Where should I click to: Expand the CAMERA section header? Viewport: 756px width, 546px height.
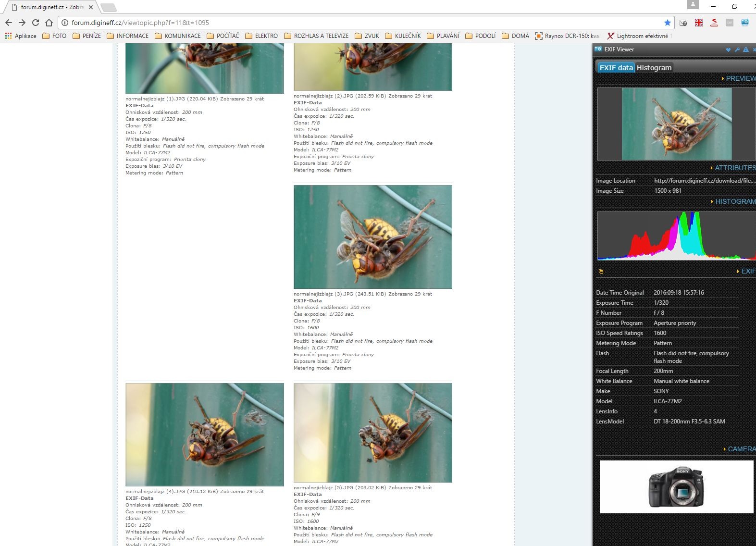pyautogui.click(x=740, y=449)
